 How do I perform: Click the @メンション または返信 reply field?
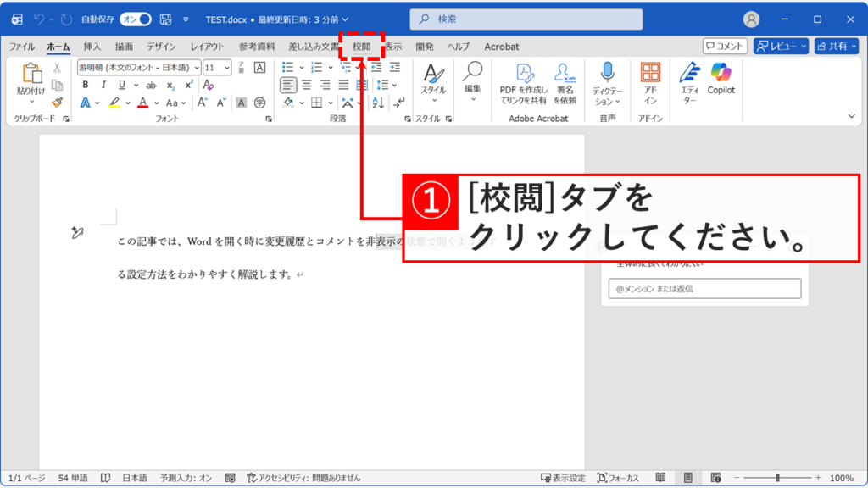(x=704, y=288)
